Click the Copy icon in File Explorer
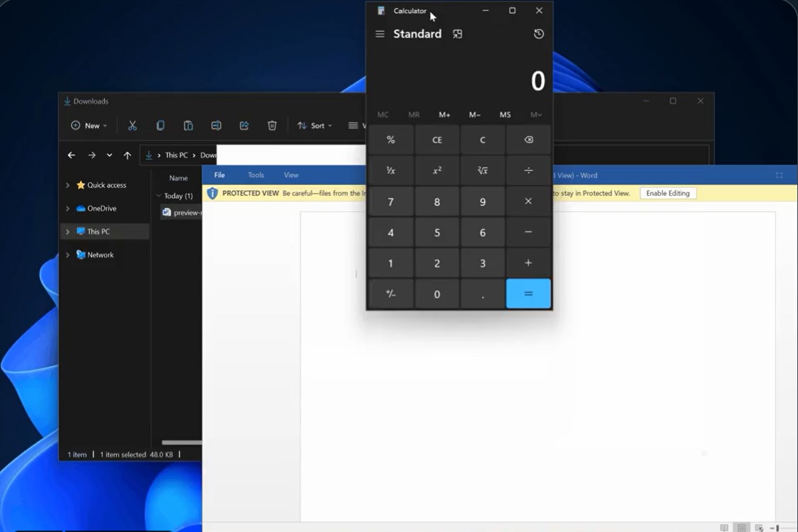The image size is (798, 532). point(160,126)
